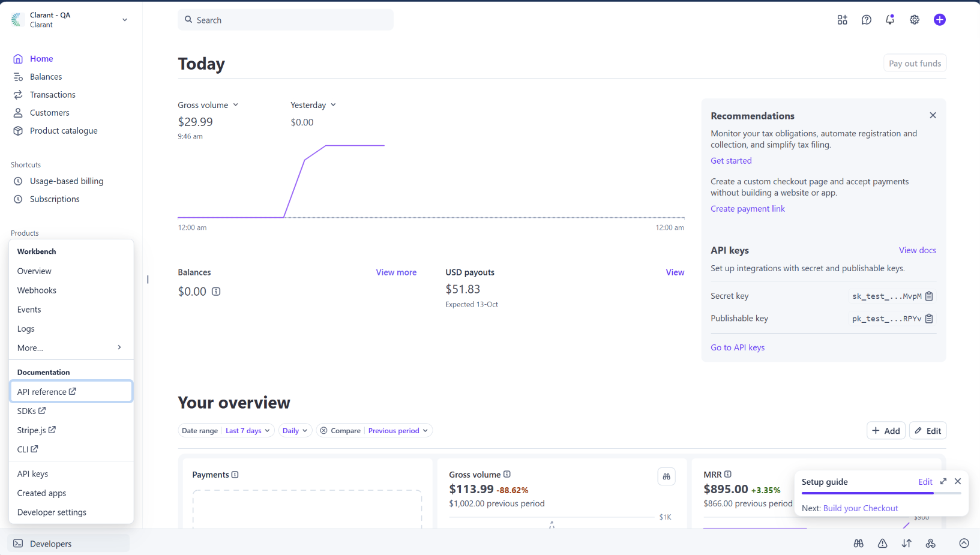Click in the Search field
The width and height of the screenshot is (980, 555).
tap(286, 20)
